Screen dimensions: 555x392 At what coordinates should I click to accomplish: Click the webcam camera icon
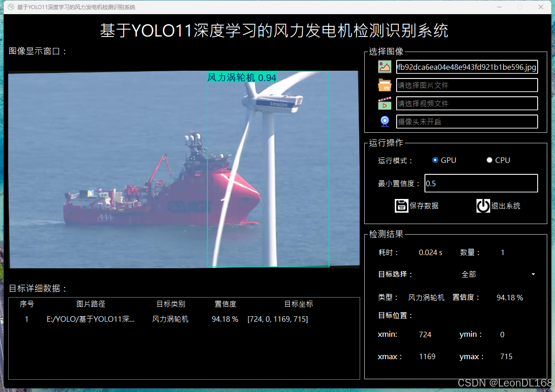(384, 121)
